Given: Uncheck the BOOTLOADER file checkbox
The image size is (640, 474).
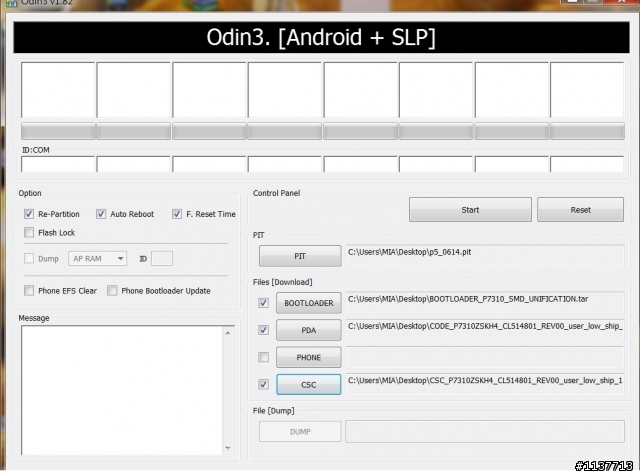Looking at the screenshot, I should point(264,303).
